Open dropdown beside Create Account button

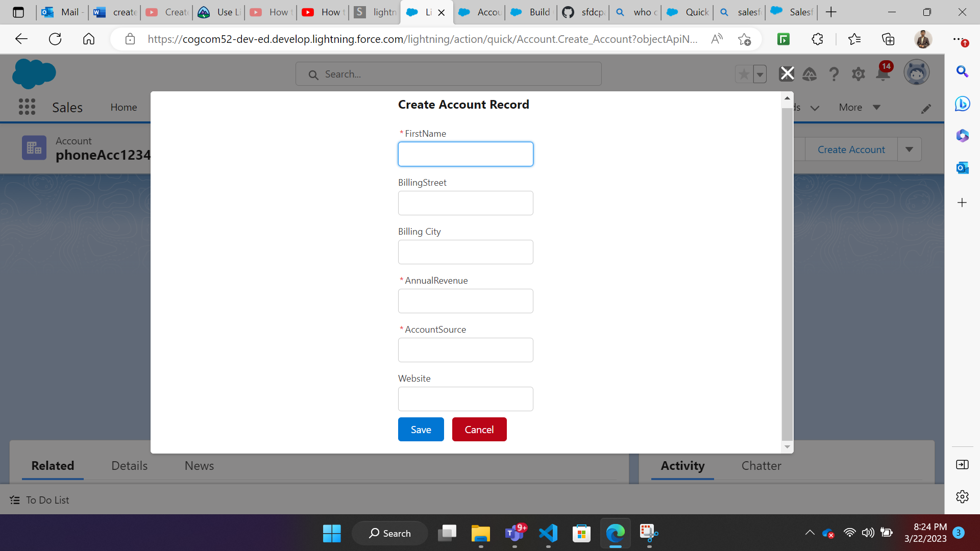coord(909,149)
